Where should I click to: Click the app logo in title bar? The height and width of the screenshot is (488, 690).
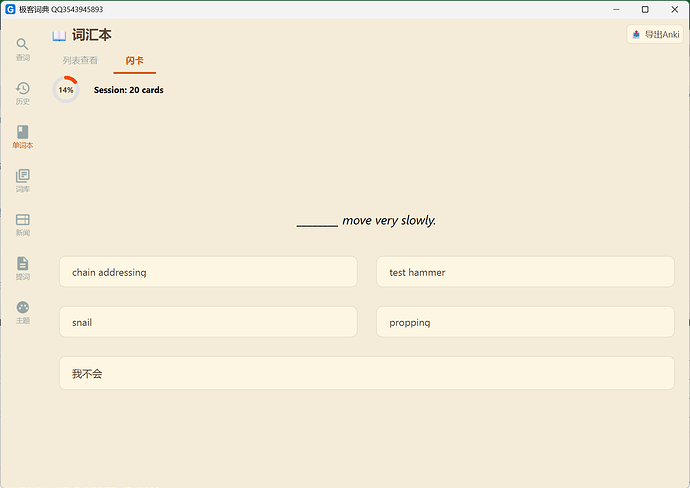10,9
